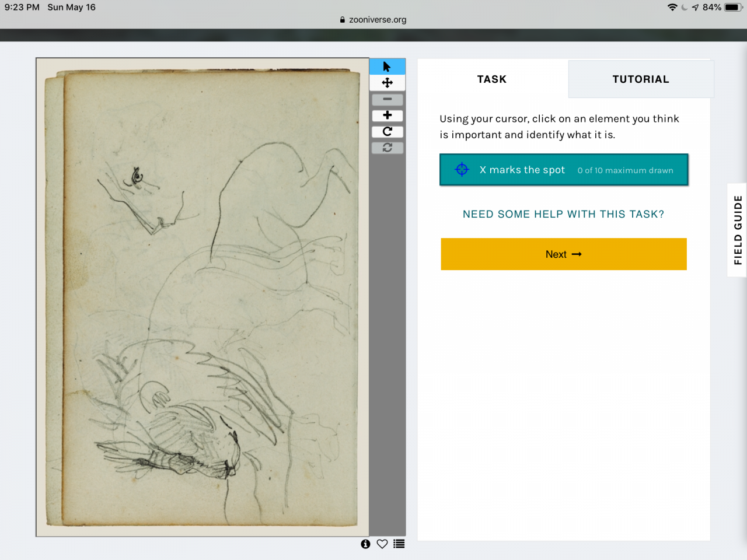Tap the battery indicator
The width and height of the screenshot is (747, 560).
[x=734, y=7]
